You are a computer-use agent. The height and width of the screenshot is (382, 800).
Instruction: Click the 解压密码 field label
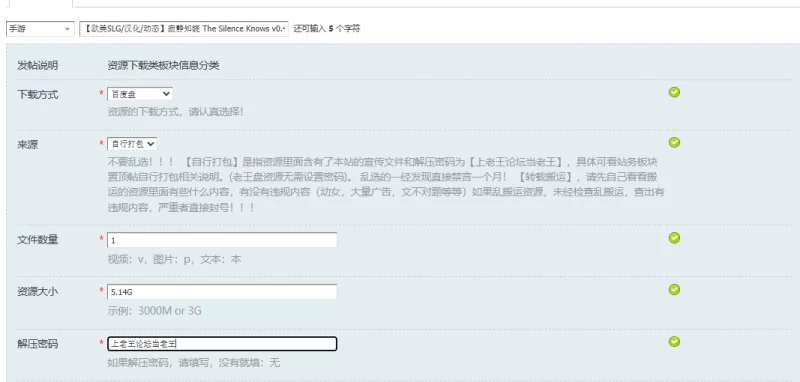coord(38,344)
